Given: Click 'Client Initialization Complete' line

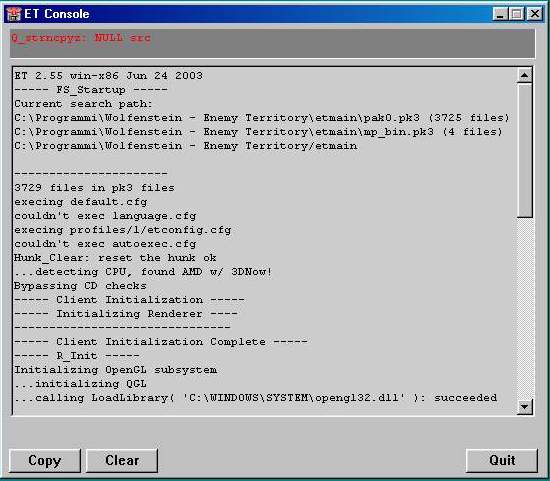Looking at the screenshot, I should point(161,342).
